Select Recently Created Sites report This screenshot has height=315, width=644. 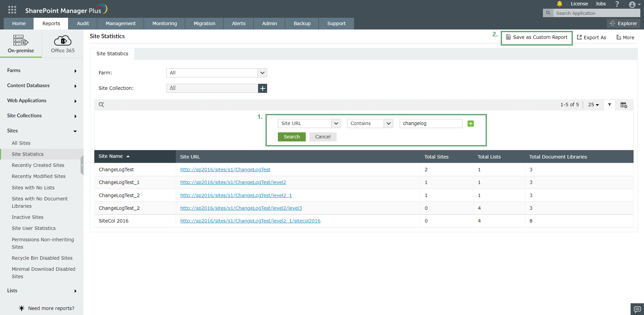point(38,165)
